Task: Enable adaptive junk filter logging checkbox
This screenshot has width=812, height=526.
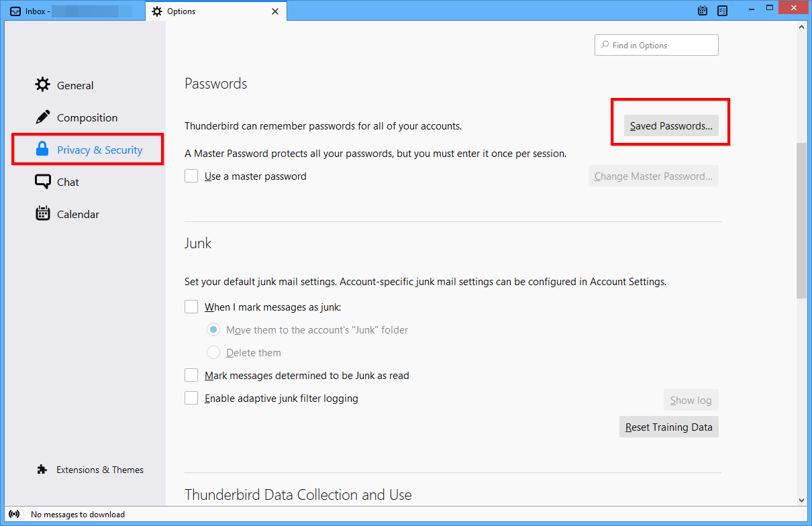Action: pos(192,399)
